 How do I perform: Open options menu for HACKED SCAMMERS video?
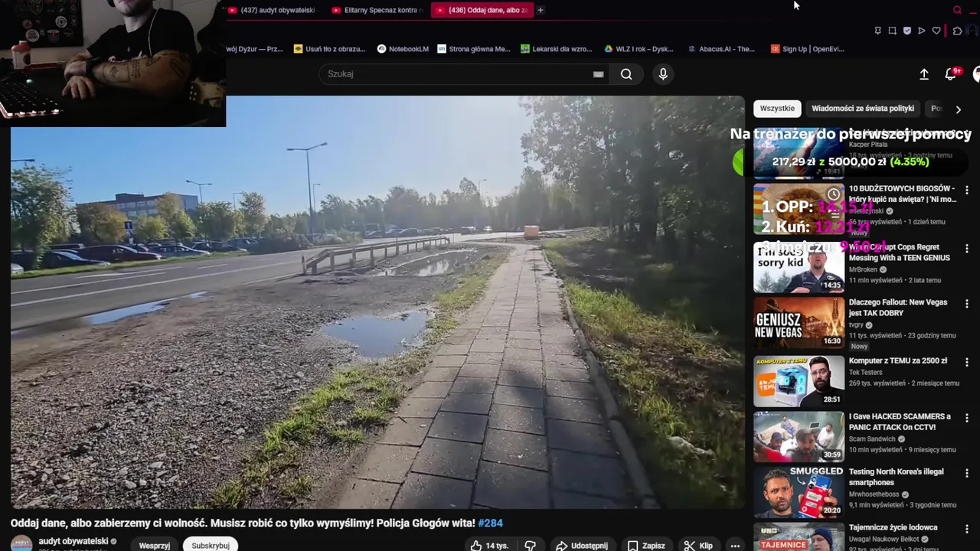967,418
